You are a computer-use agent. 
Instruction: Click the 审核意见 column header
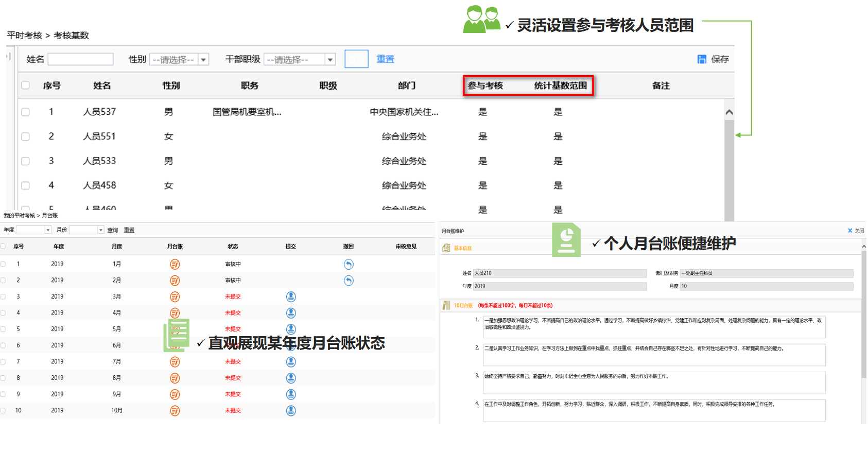[406, 247]
